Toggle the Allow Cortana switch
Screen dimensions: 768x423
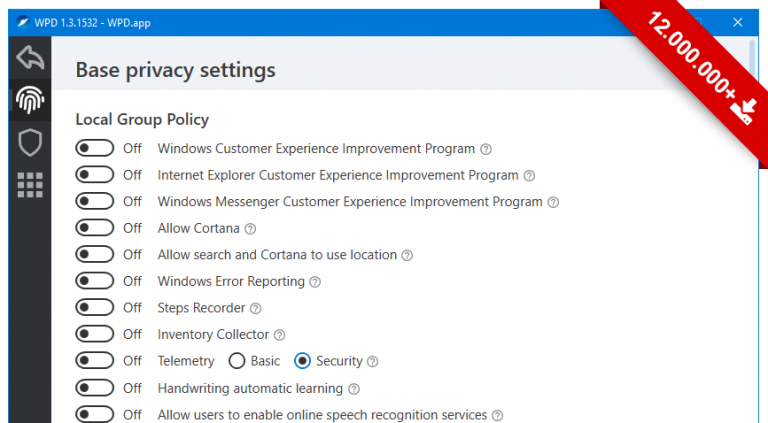pyautogui.click(x=95, y=228)
